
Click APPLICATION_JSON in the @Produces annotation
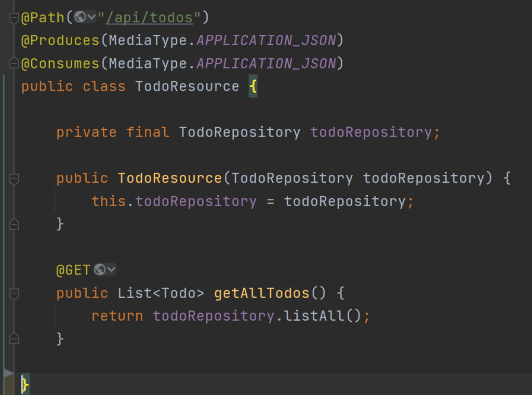pos(267,40)
